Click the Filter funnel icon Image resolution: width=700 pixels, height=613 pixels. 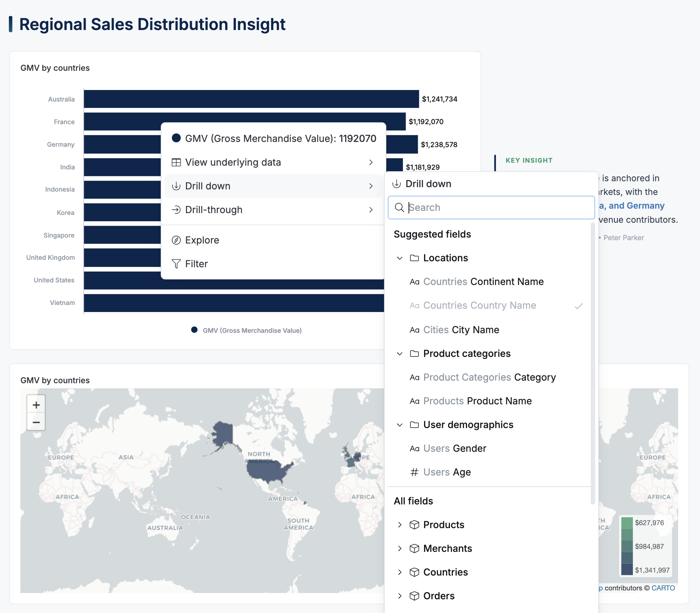176,264
